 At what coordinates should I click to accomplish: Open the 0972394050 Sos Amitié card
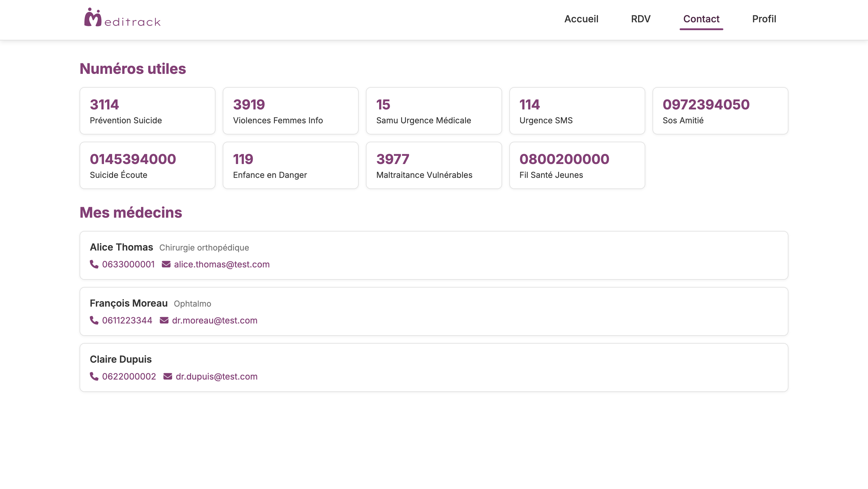coord(720,111)
